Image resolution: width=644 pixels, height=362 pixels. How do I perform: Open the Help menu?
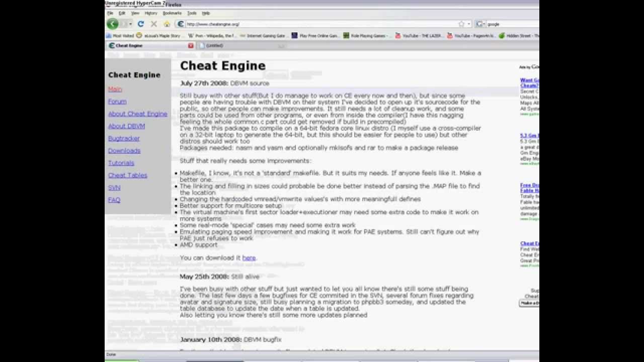[x=206, y=13]
